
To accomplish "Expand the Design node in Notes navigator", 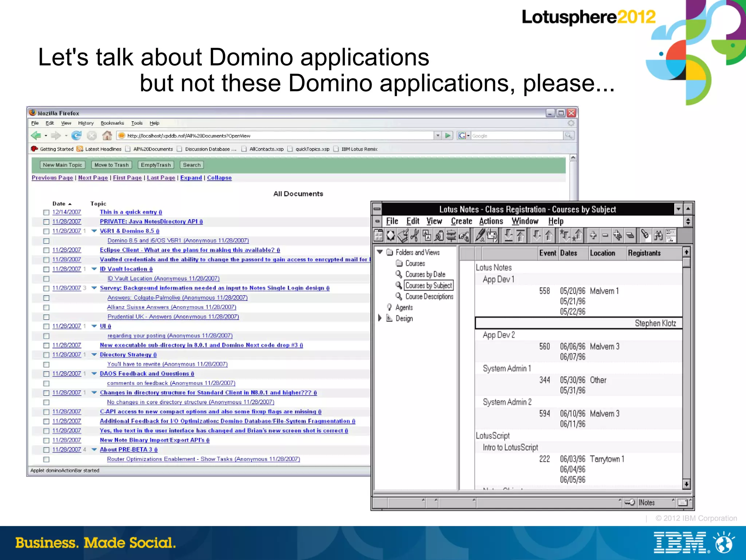I will pyautogui.click(x=380, y=318).
